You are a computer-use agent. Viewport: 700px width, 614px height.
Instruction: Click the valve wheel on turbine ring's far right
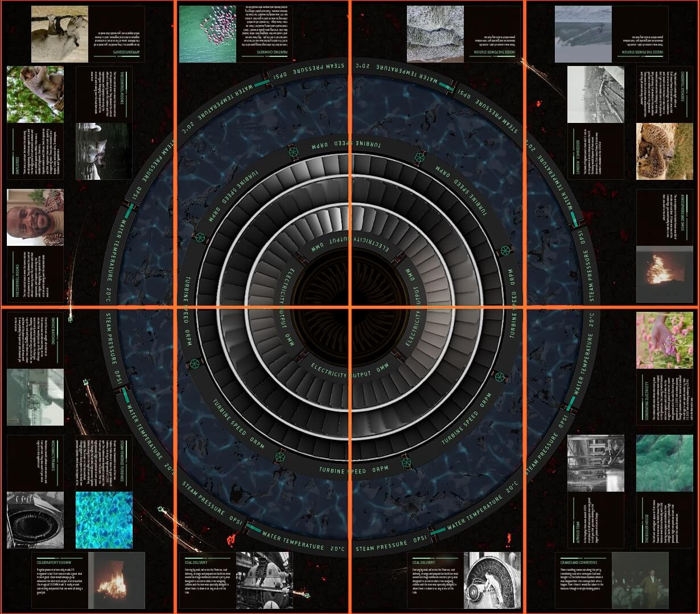coord(505,250)
